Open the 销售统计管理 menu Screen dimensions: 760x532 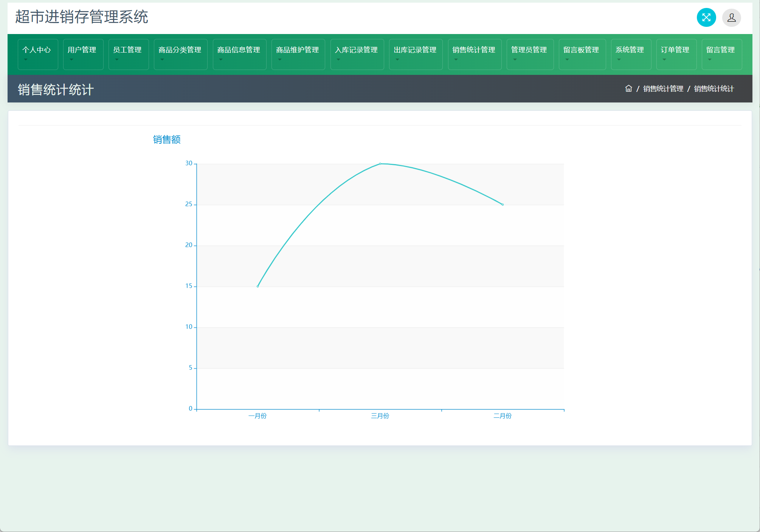point(474,50)
